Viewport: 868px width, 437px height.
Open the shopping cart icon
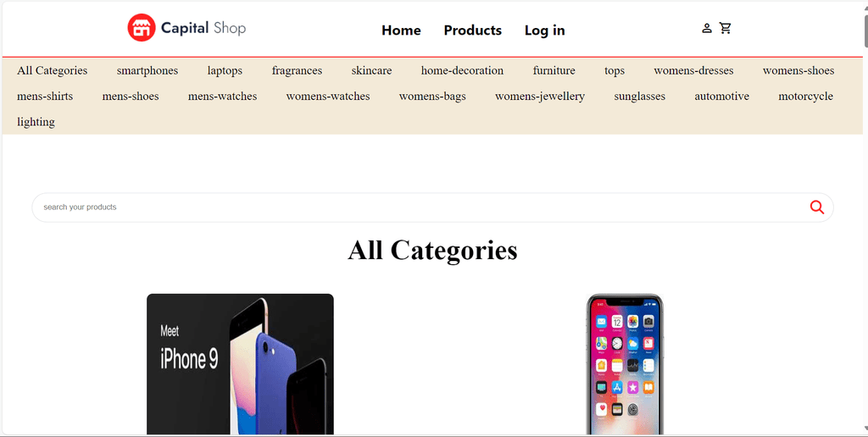pyautogui.click(x=726, y=28)
